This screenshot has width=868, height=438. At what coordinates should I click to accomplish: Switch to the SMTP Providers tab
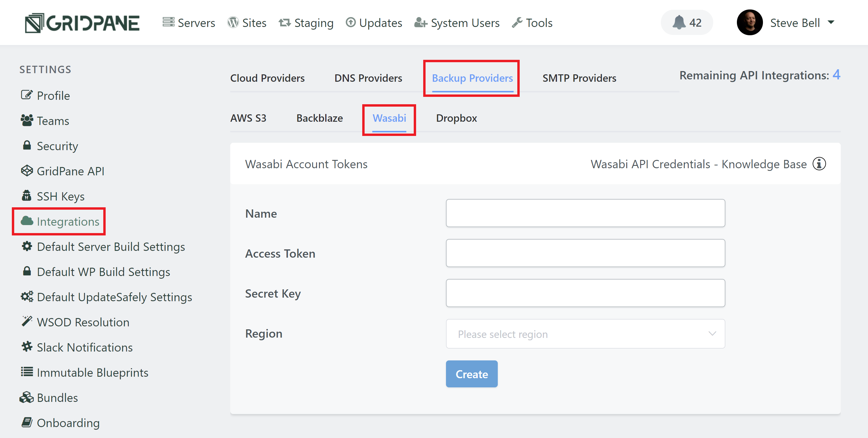579,78
